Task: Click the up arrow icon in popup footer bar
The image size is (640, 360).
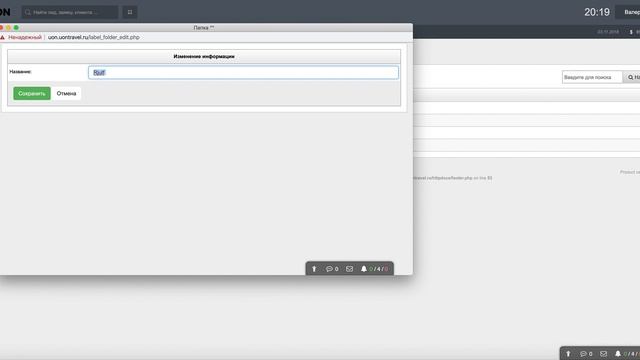Action: click(x=314, y=269)
